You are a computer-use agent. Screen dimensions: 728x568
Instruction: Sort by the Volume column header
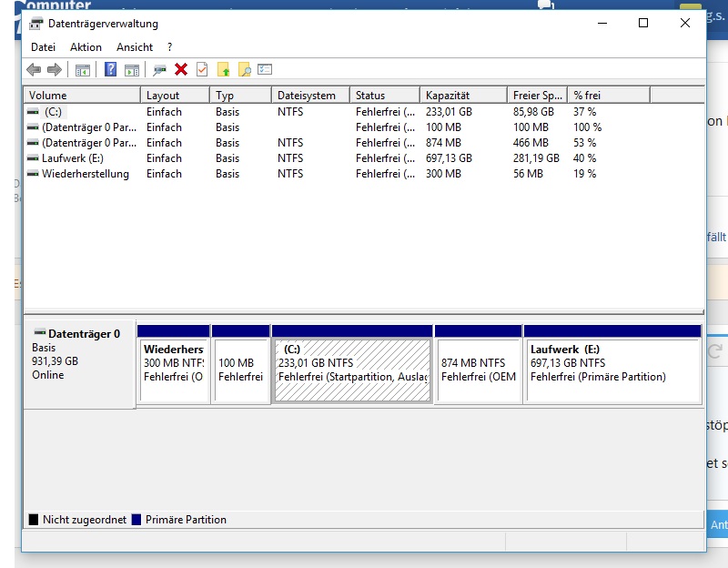tap(82, 96)
